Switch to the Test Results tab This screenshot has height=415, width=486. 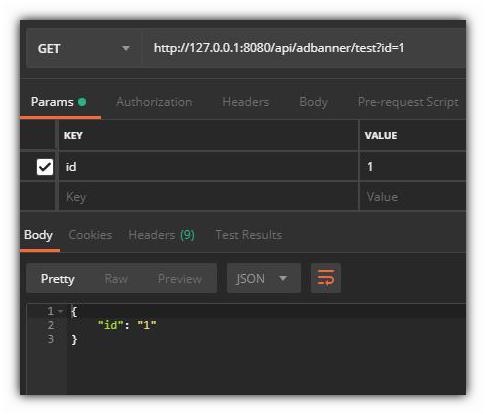coord(249,235)
